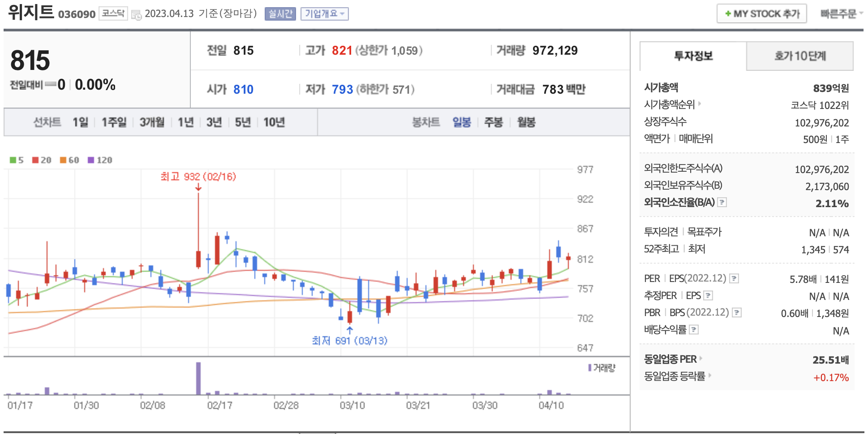Click help icon next to 외국인소진율(B/A)

point(722,202)
